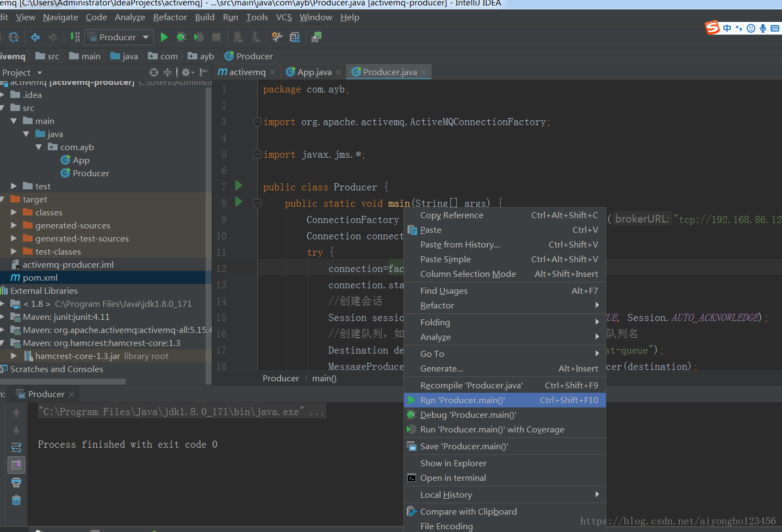This screenshot has height=532, width=782.
Task: Navigate back with the blue left arrow
Action: (x=35, y=37)
